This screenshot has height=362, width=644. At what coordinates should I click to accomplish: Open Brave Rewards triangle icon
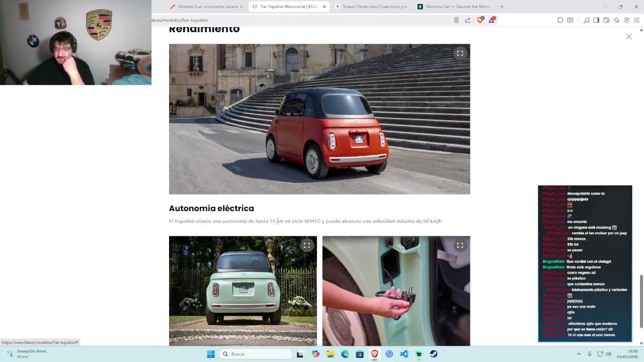point(492,20)
